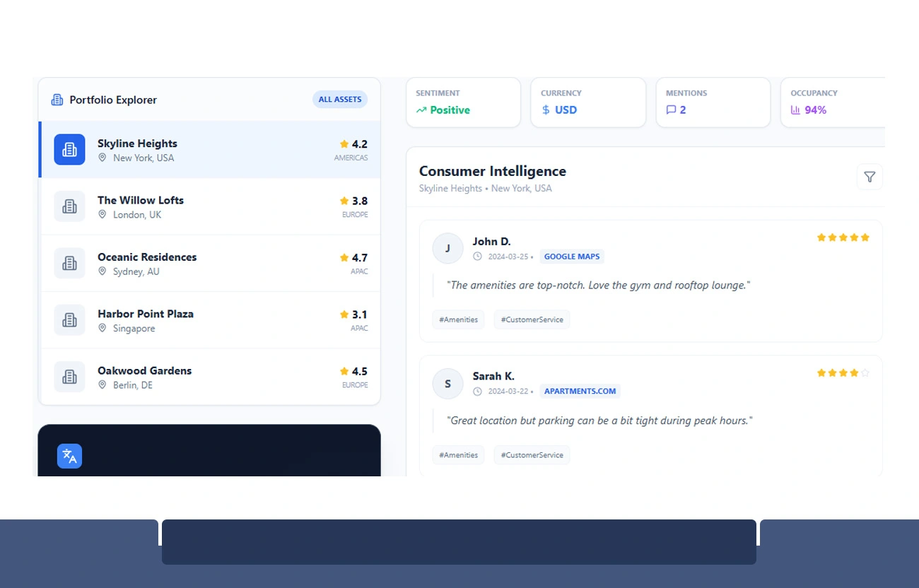Click the ALL ASSETS badge
The width and height of the screenshot is (919, 588).
click(x=339, y=100)
